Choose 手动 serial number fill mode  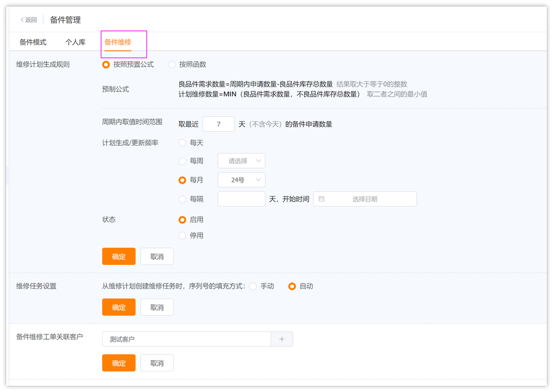(x=261, y=286)
